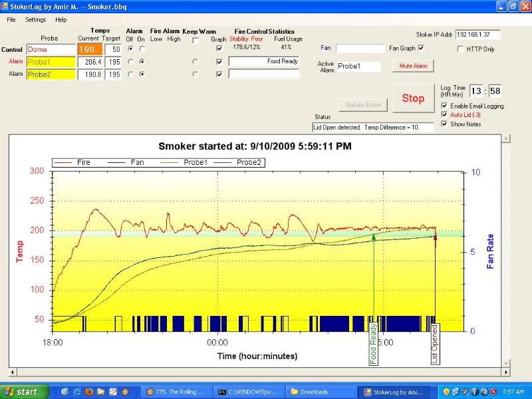Set Dome alarm to On

click(x=142, y=49)
